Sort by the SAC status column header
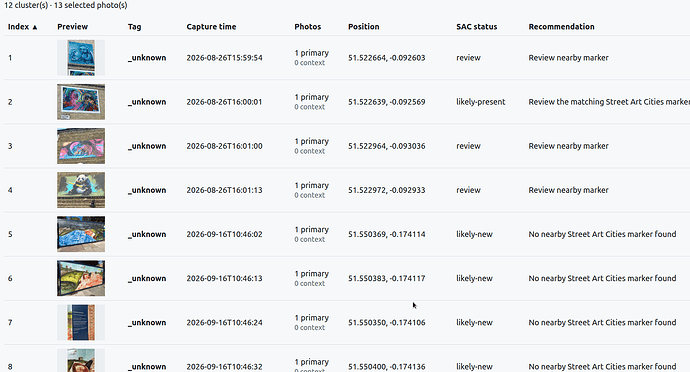Image resolution: width=690 pixels, height=372 pixels. (477, 27)
